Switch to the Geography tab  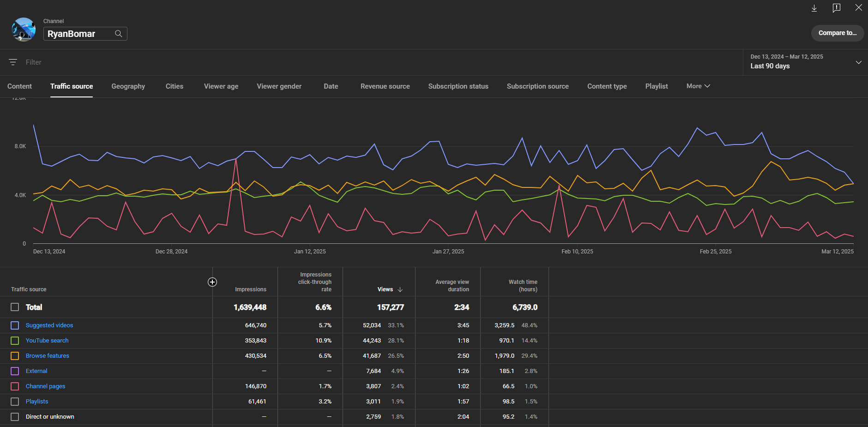pyautogui.click(x=128, y=86)
